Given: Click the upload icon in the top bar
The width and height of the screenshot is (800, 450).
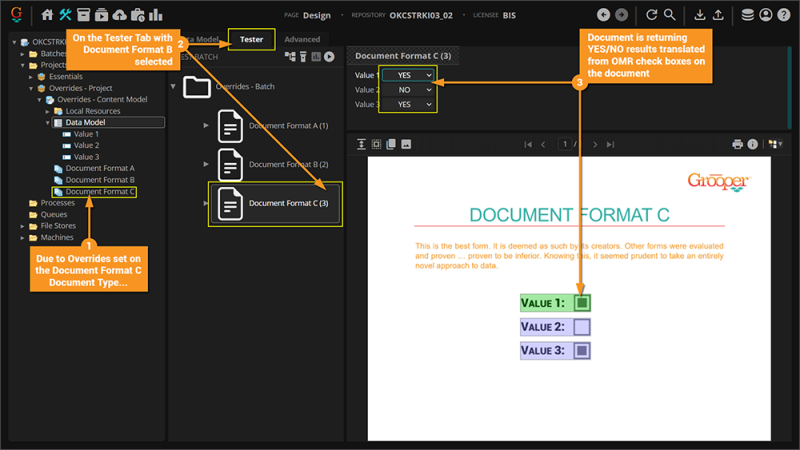Looking at the screenshot, I should (718, 15).
